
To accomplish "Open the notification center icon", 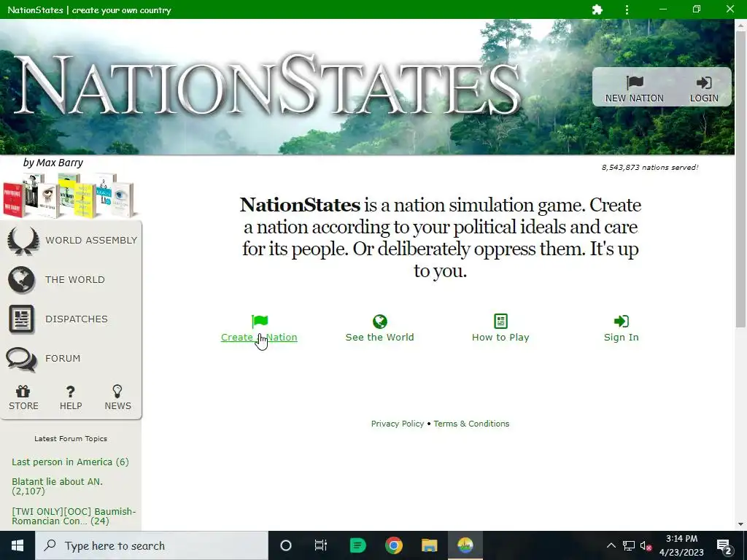I will 724,545.
